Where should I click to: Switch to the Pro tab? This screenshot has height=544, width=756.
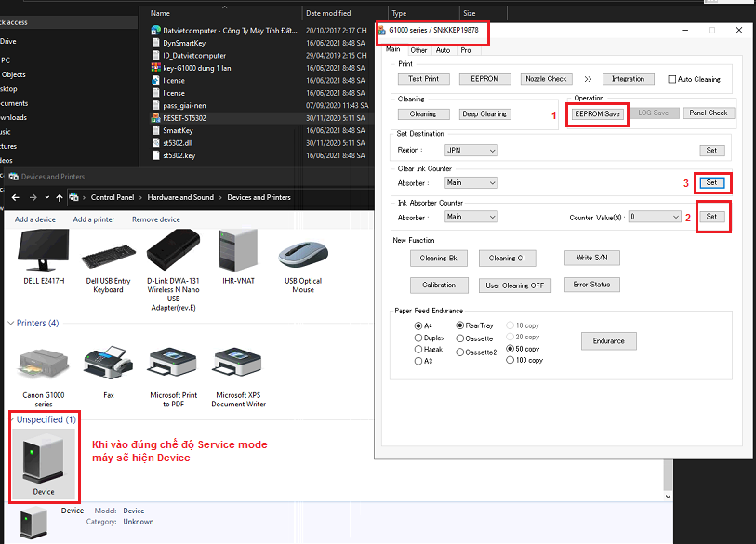click(466, 50)
